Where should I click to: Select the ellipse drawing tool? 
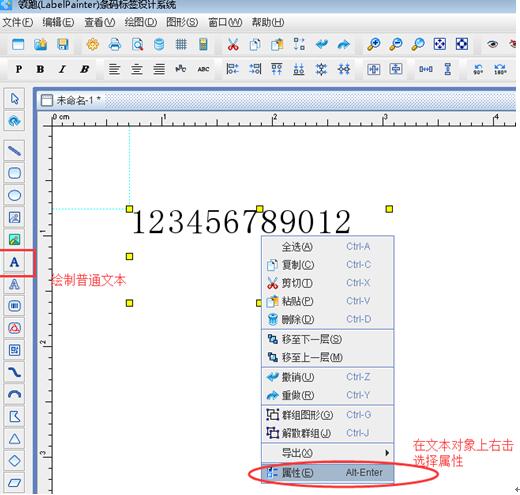[14, 195]
